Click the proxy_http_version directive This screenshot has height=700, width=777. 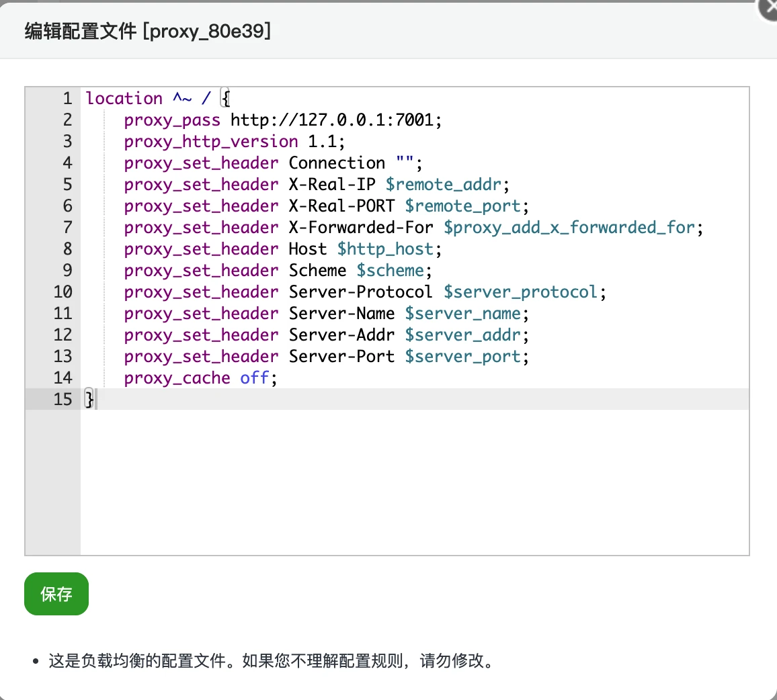point(210,142)
